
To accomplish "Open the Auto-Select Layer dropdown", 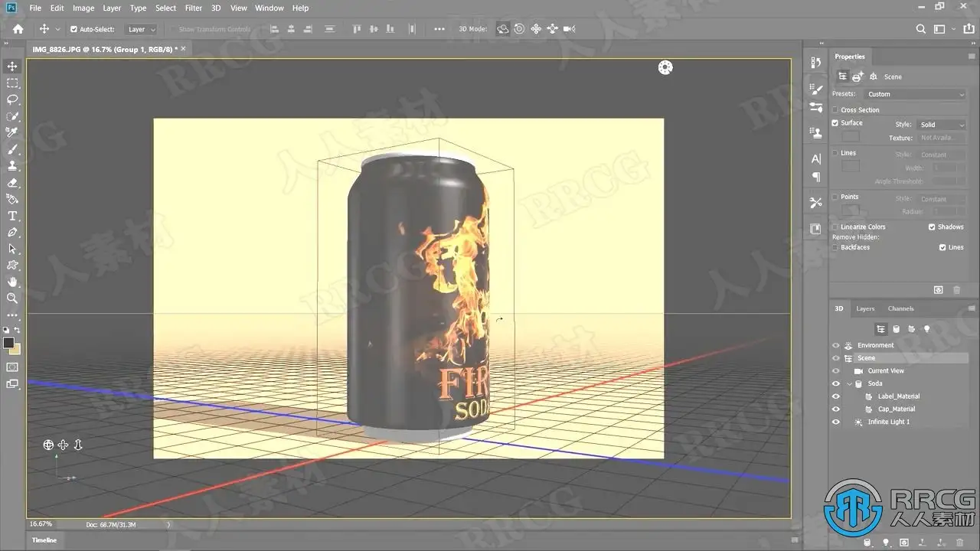I will 141,29.
